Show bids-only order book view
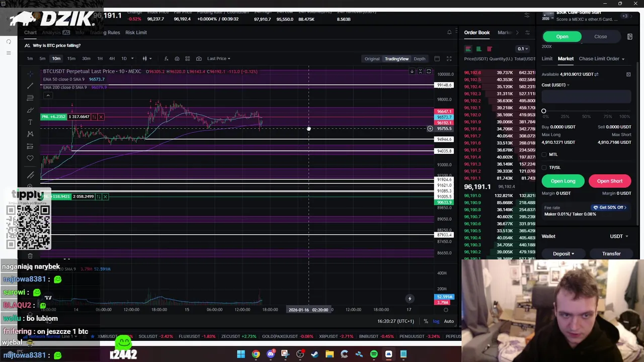644x362 pixels. click(478, 49)
